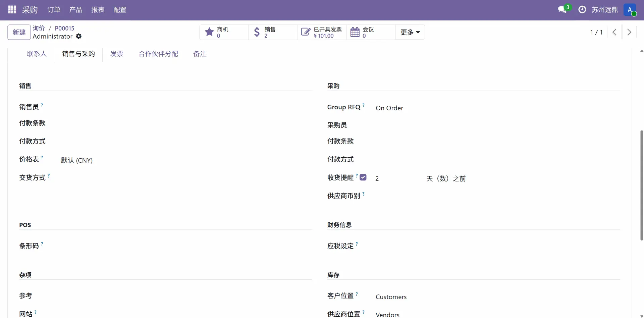Viewport: 644px width, 318px height.
Task: Expand the 更多 dropdown
Action: (410, 32)
